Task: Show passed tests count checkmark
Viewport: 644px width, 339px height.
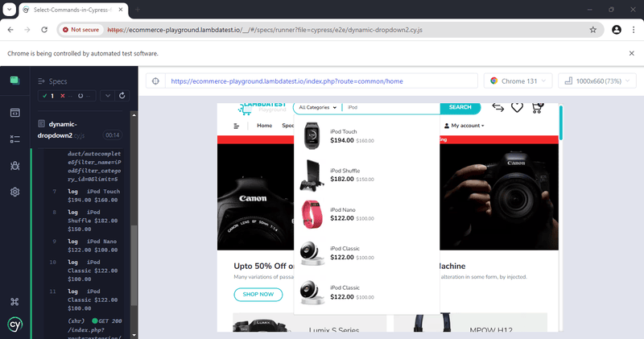Action: [x=48, y=96]
